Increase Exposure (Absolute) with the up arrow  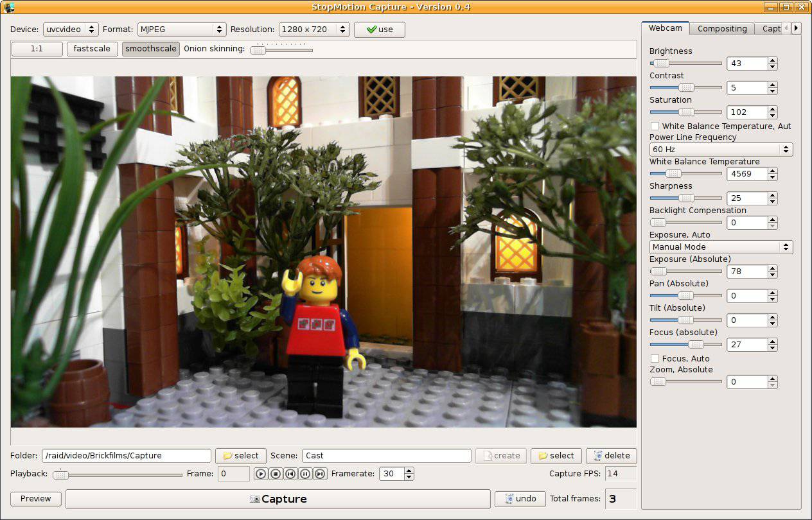pos(772,268)
